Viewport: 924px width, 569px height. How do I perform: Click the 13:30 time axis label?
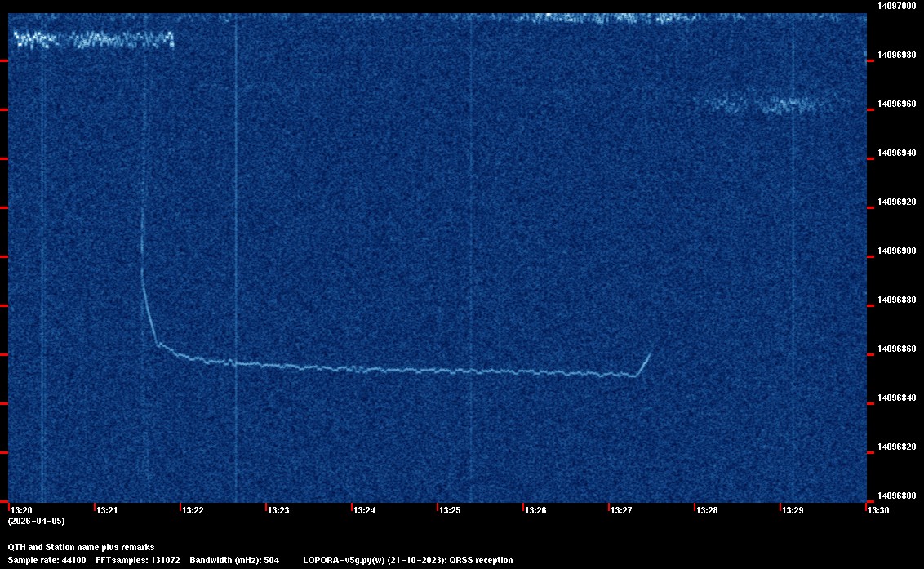[x=878, y=510]
